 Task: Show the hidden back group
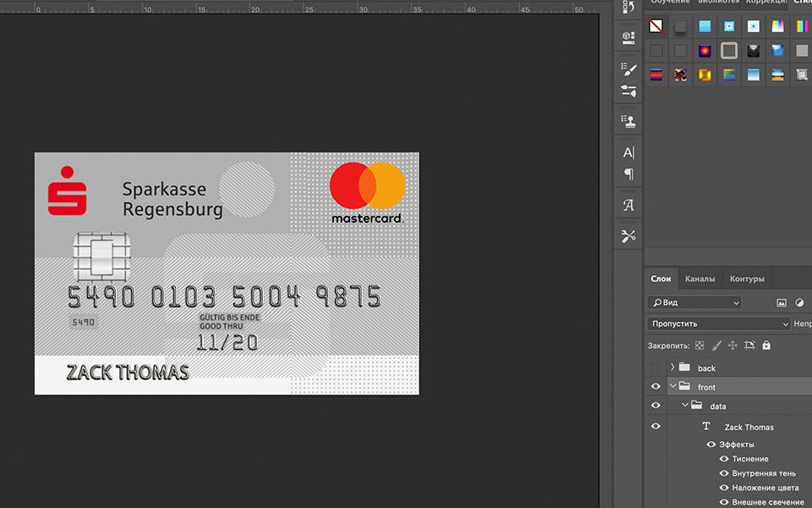pyautogui.click(x=656, y=367)
